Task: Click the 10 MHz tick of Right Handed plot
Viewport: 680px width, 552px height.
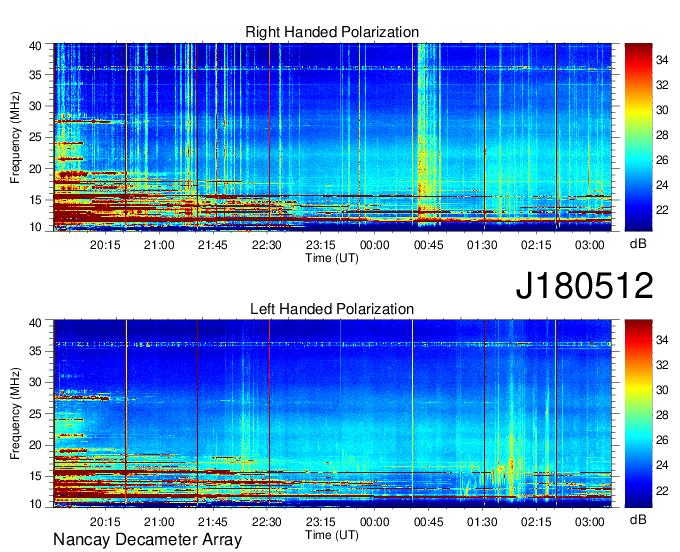Action: pos(35,227)
